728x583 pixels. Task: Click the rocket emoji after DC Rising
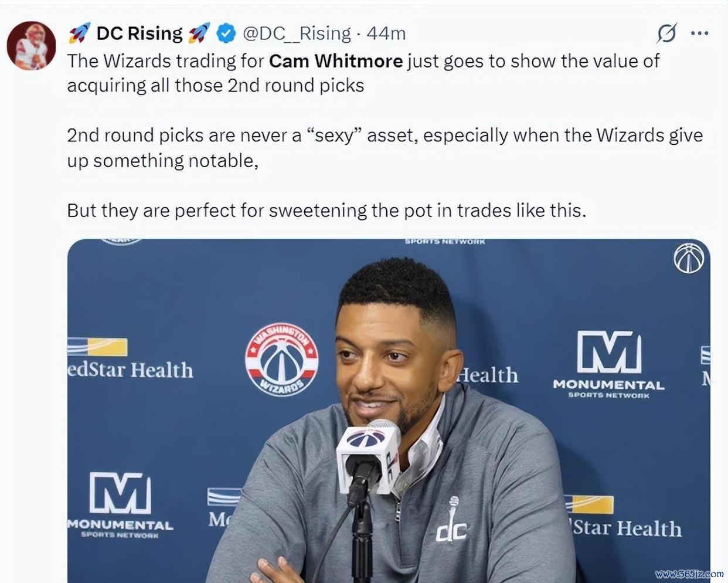pos(199,33)
